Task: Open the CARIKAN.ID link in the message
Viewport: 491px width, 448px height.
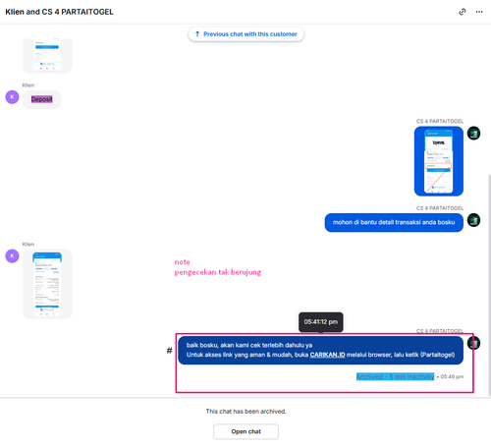Action: click(327, 355)
